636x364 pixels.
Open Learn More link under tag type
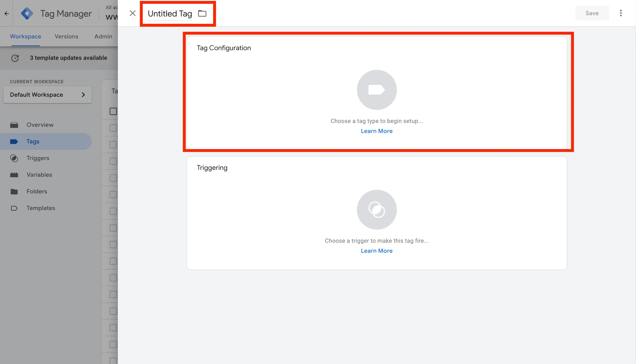[x=377, y=131]
